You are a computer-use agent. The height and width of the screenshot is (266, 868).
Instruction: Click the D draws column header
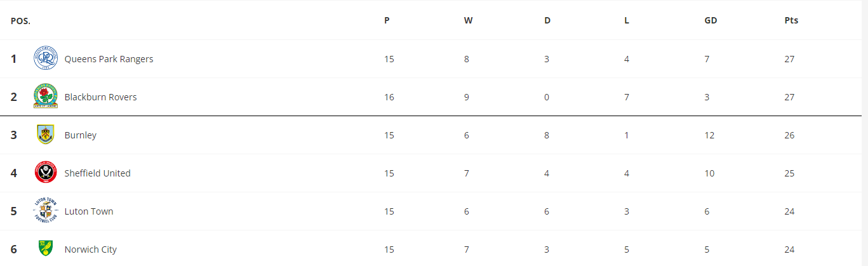pos(547,20)
